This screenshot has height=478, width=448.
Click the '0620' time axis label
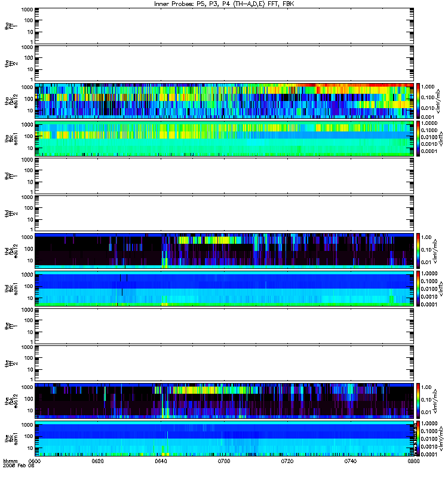[x=98, y=461]
